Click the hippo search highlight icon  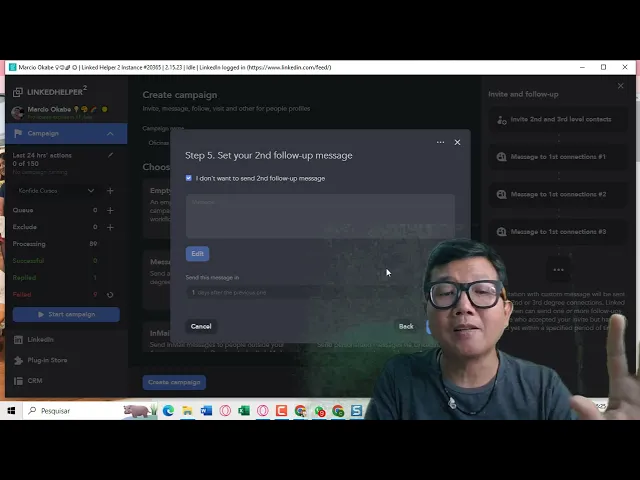(x=139, y=411)
